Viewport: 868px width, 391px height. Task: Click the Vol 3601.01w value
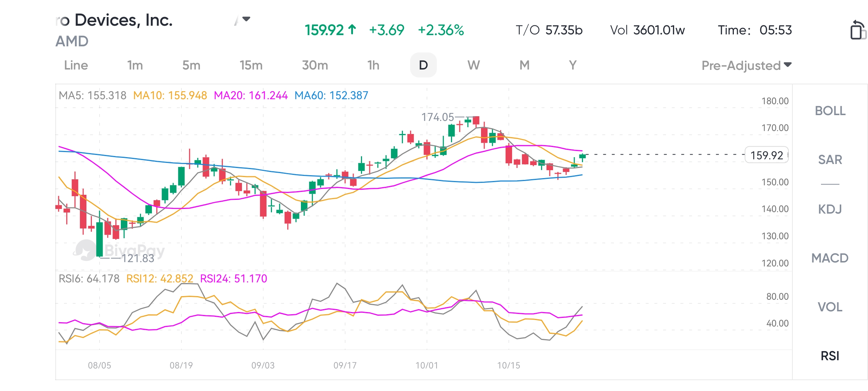(x=647, y=30)
